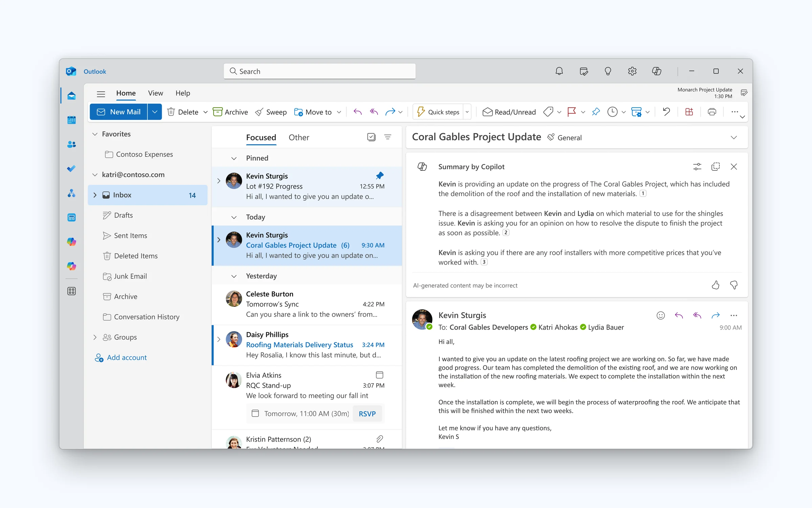812x508 pixels.
Task: Click in the Search box
Action: [x=319, y=71]
